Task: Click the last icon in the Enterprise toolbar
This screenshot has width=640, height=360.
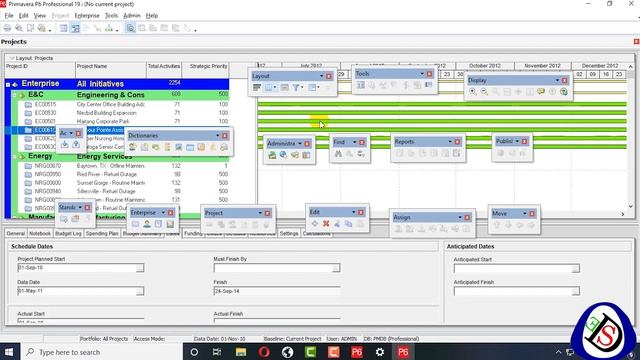Action: point(170,224)
